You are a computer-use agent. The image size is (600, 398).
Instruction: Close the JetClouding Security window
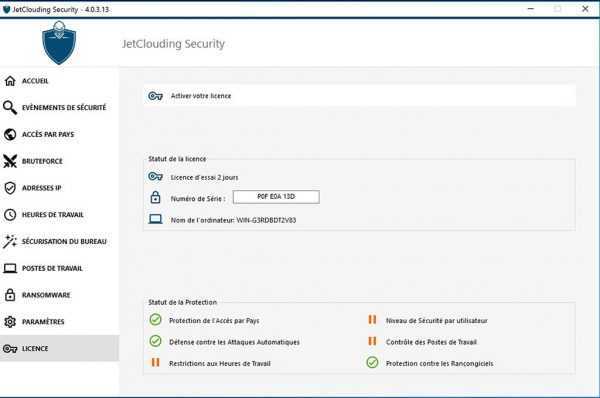pos(585,9)
